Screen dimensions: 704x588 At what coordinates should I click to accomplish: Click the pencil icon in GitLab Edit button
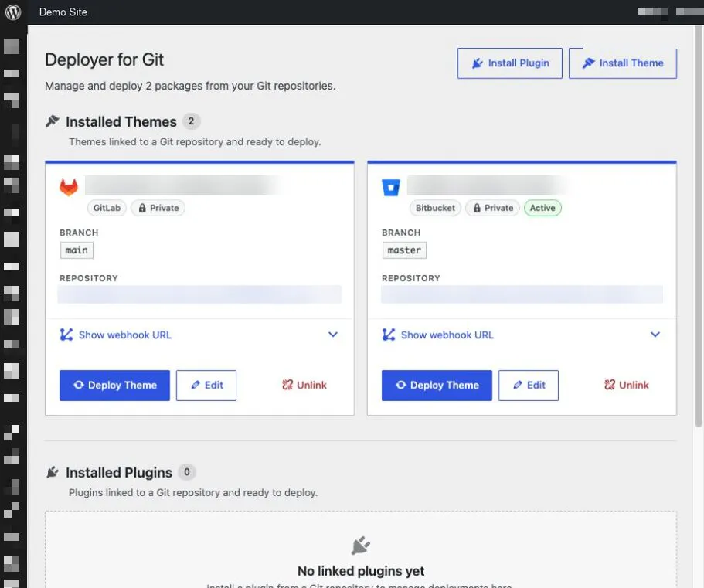pyautogui.click(x=196, y=385)
